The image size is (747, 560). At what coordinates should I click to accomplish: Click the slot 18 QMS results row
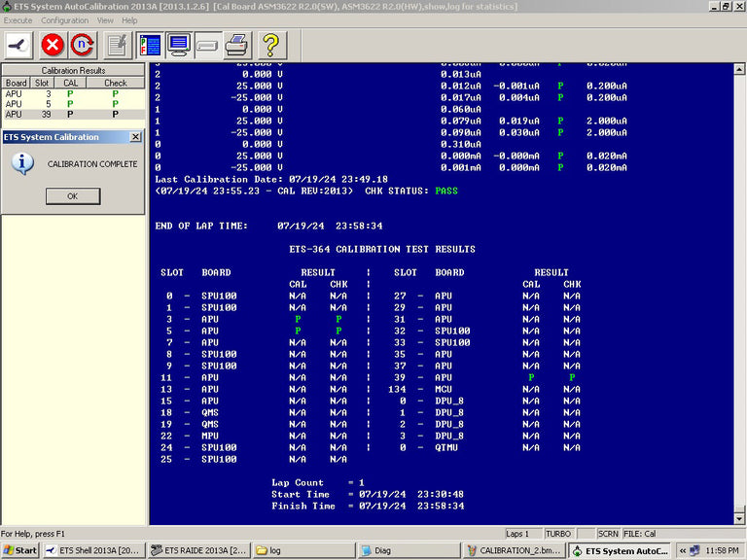(x=254, y=413)
